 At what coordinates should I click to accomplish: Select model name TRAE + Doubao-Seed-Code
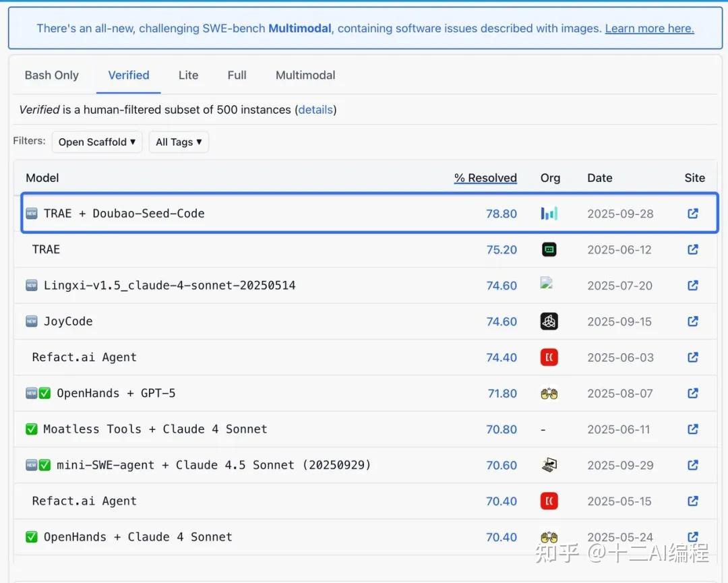(124, 214)
